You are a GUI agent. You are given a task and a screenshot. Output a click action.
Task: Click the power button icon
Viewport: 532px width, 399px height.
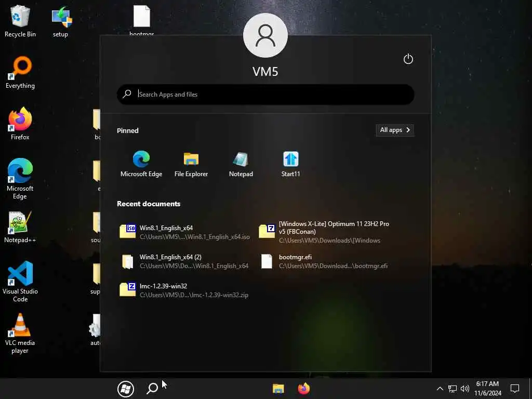(x=408, y=59)
